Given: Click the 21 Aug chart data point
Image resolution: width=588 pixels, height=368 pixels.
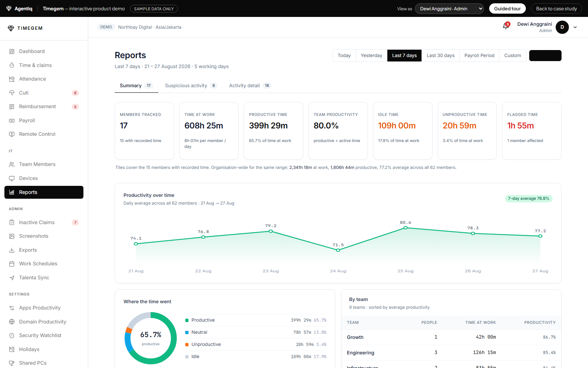Looking at the screenshot, I should [136, 244].
